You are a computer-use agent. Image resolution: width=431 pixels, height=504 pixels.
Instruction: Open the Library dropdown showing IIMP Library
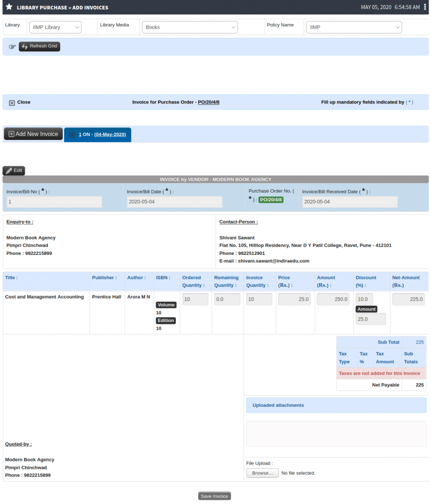click(55, 27)
